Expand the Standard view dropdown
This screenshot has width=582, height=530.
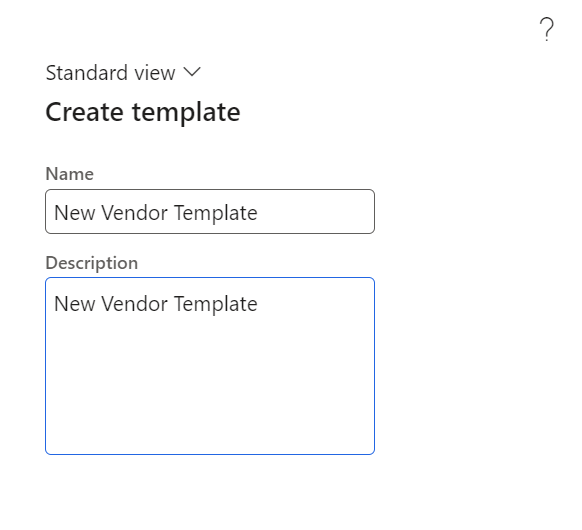123,73
